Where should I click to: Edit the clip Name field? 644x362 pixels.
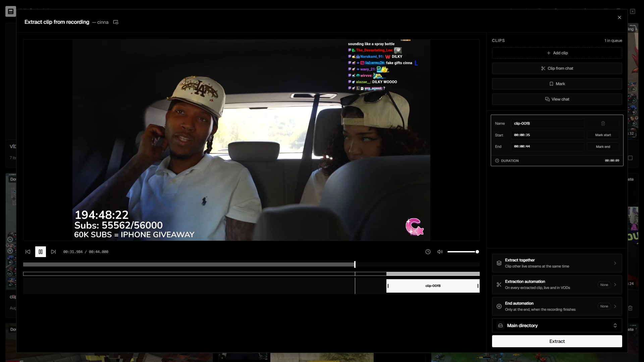coord(547,123)
